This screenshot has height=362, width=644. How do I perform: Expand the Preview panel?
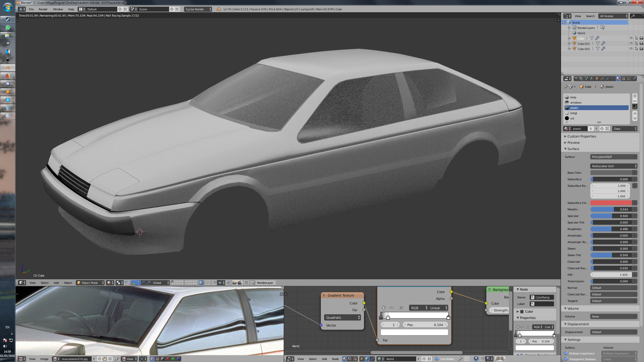coord(573,143)
